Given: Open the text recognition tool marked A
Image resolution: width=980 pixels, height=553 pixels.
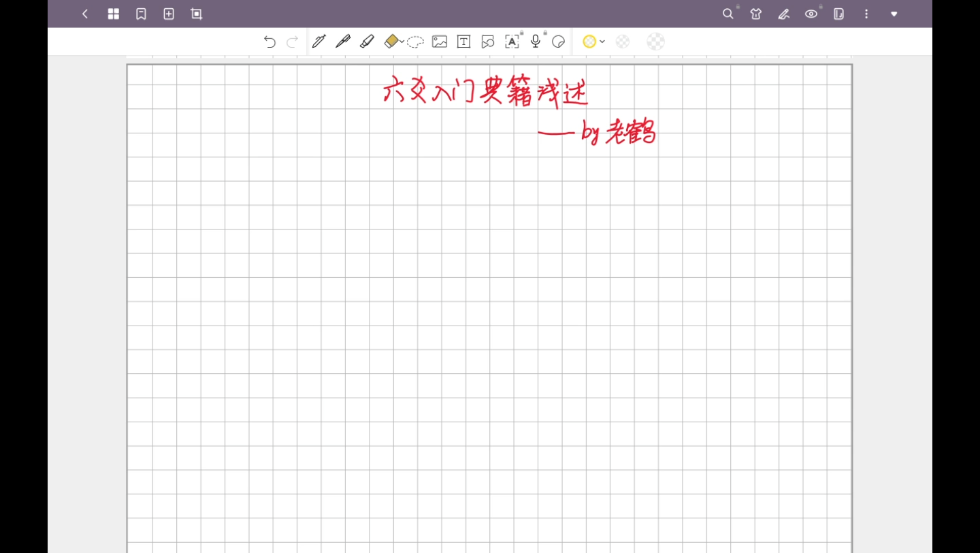Looking at the screenshot, I should pyautogui.click(x=512, y=42).
